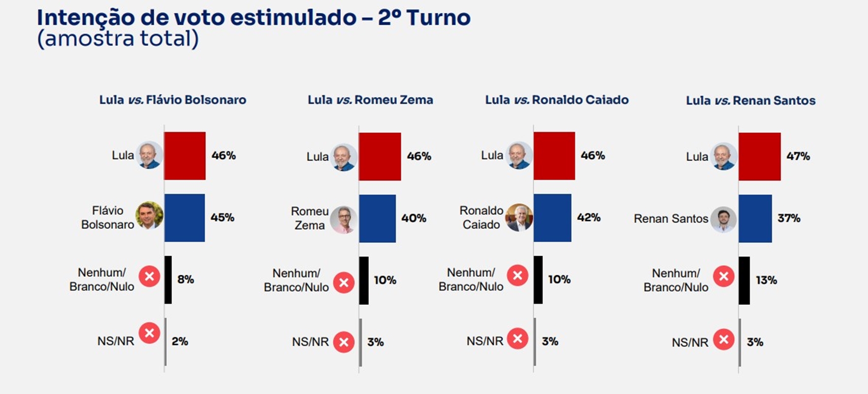Click Romeu Zema's portrait photo

(x=344, y=220)
